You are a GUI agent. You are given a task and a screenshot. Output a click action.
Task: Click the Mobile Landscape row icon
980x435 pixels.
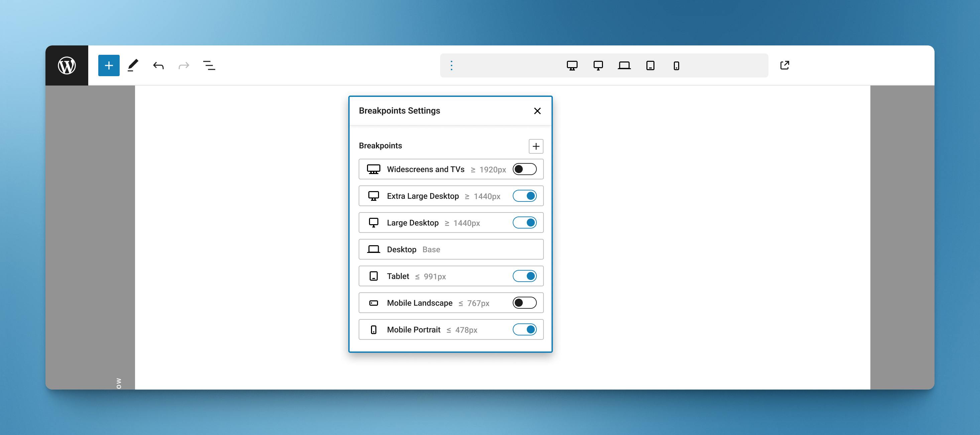point(373,303)
